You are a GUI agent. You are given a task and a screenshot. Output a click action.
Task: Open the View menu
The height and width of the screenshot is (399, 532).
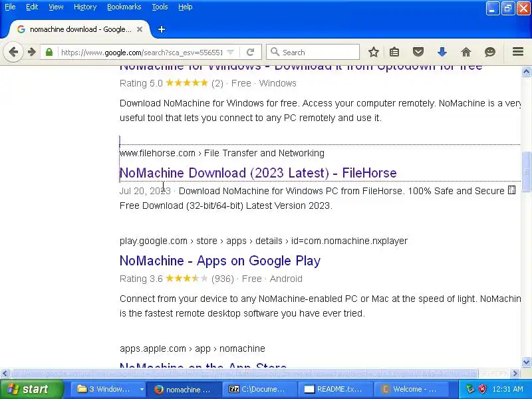56,7
